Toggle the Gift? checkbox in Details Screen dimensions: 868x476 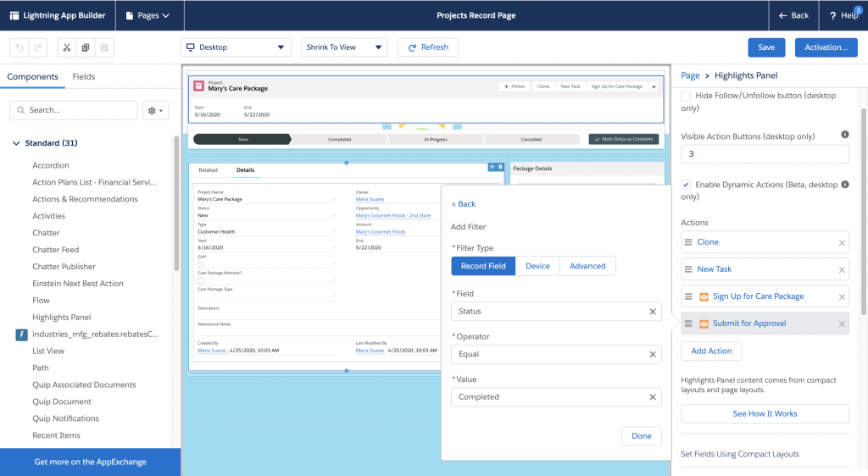click(x=200, y=265)
